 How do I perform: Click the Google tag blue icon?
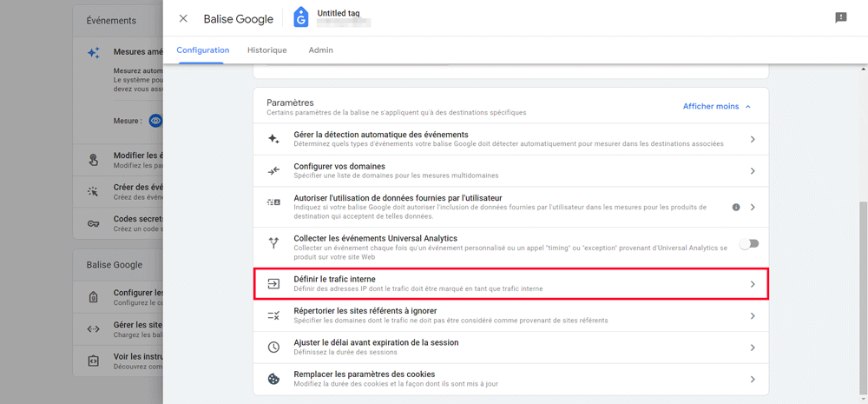coord(301,17)
